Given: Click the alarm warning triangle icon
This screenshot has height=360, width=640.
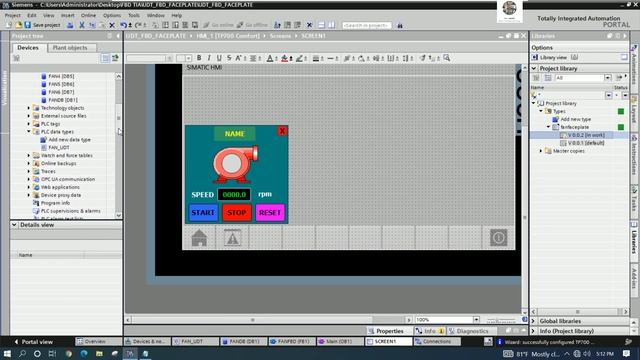Looking at the screenshot, I should [x=233, y=238].
